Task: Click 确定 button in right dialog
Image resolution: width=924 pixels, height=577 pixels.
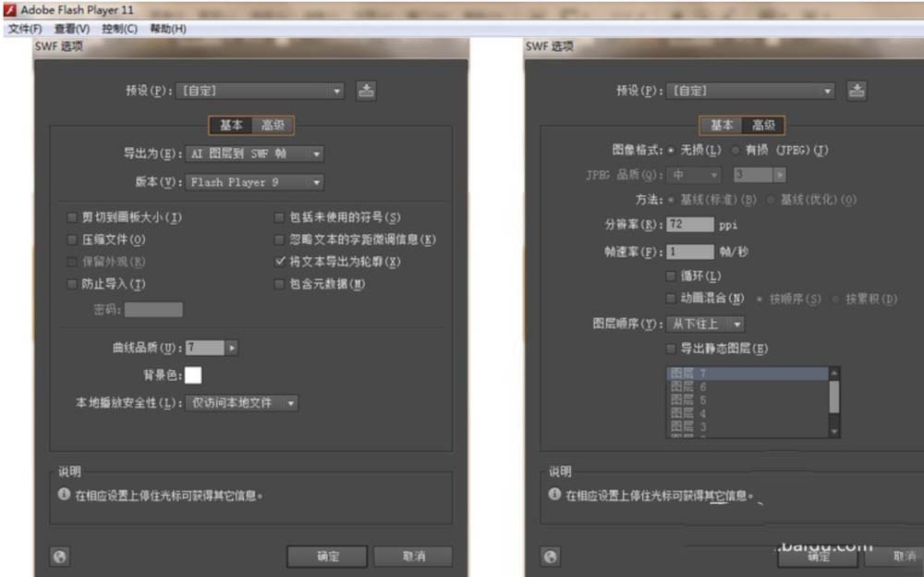Action: 818,557
